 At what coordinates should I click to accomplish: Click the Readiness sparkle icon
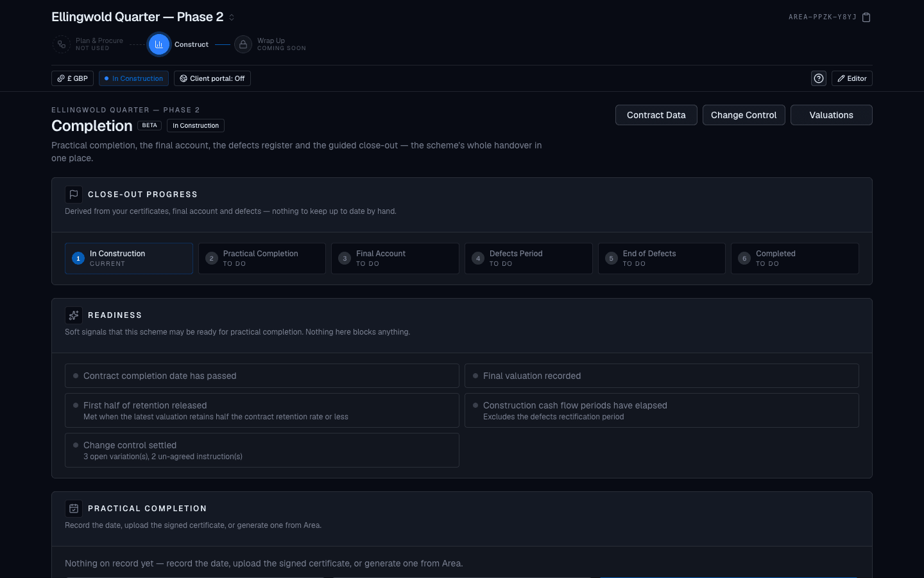click(x=74, y=315)
